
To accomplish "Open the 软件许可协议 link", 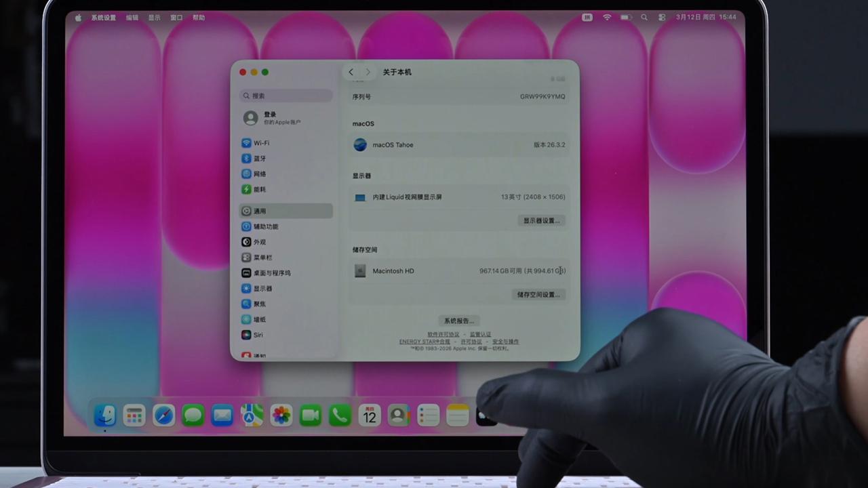I will [x=443, y=334].
